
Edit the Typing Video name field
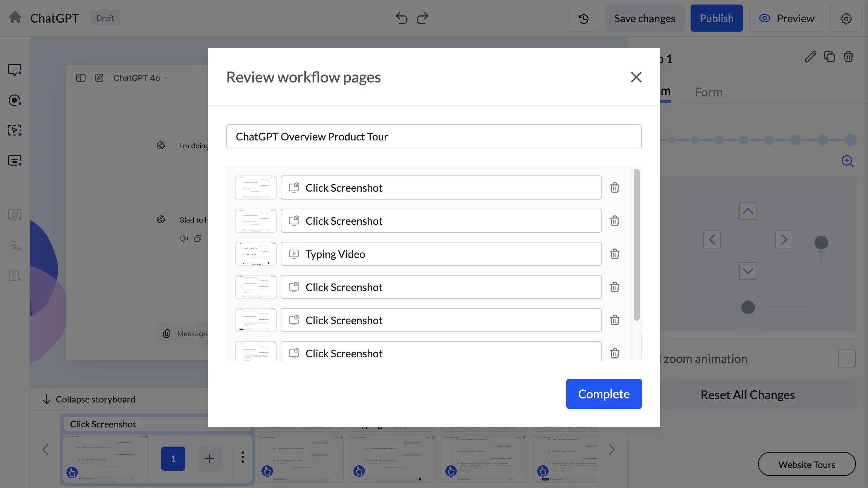[441, 254]
